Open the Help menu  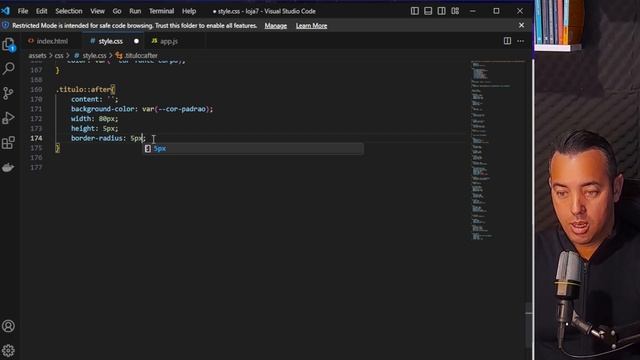tap(189, 11)
